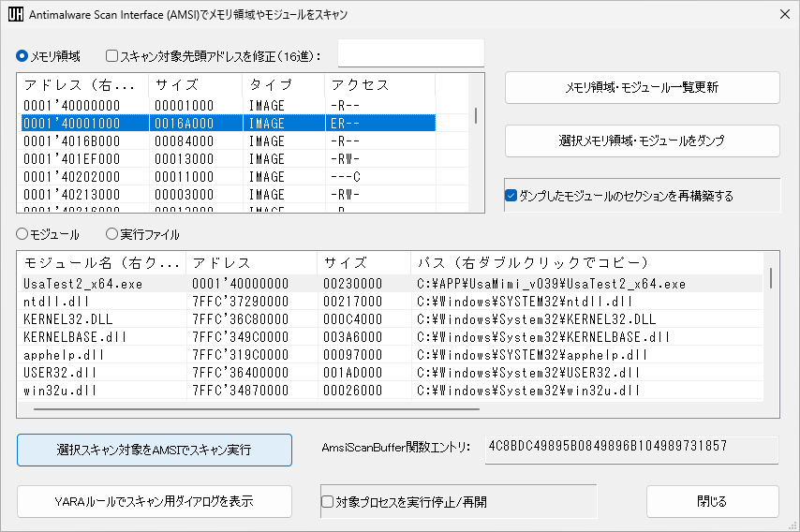
Task: Select module ntdll.dll row
Action: (x=392, y=302)
